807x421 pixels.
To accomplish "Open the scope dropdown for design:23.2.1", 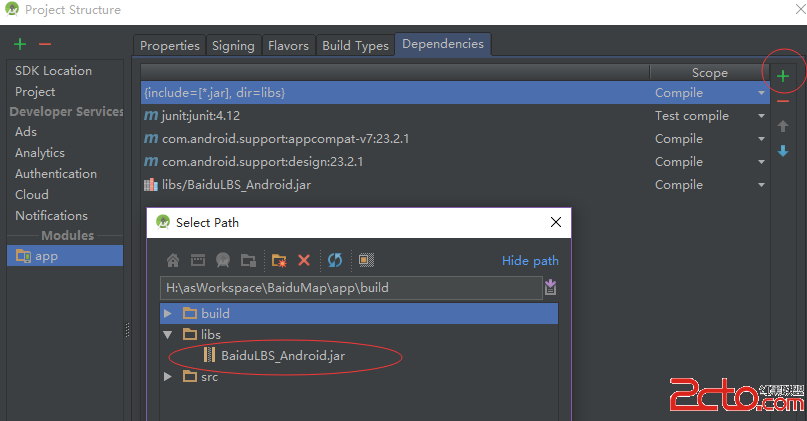I will (761, 162).
